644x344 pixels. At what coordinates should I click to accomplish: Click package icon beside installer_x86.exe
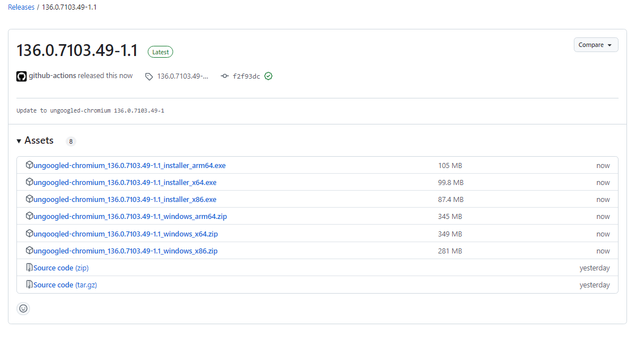[29, 199]
